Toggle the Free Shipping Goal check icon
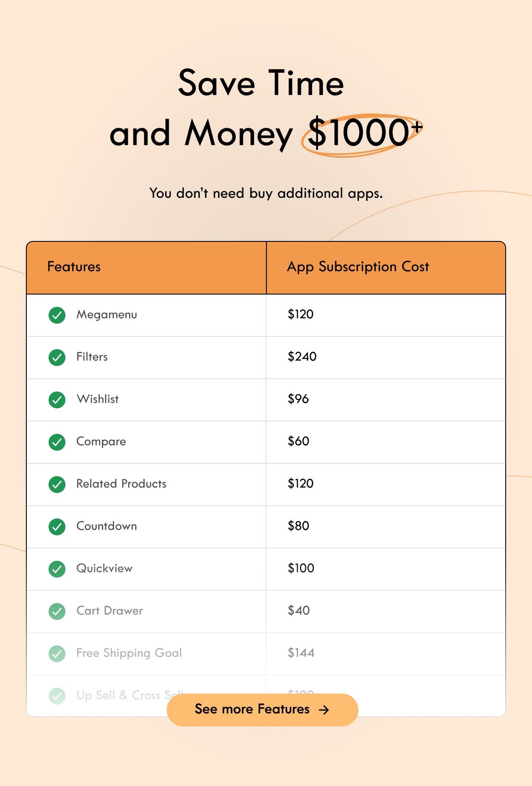532x786 pixels. [x=57, y=653]
